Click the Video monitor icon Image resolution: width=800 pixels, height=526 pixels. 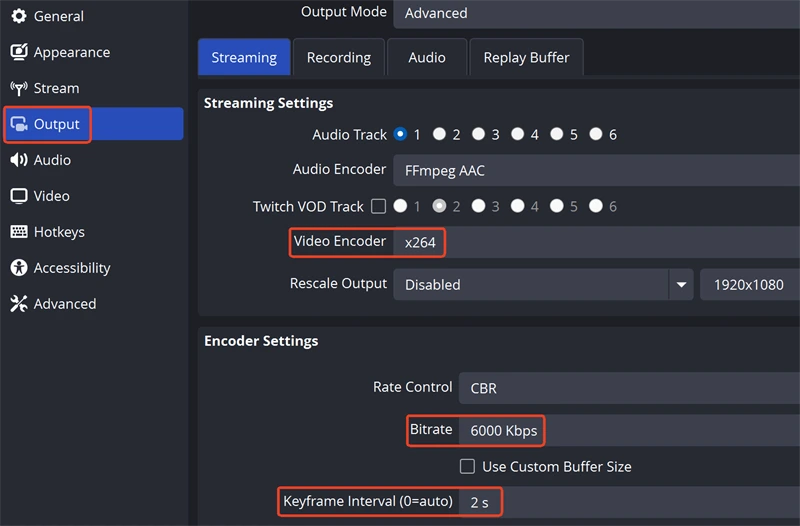coord(19,196)
